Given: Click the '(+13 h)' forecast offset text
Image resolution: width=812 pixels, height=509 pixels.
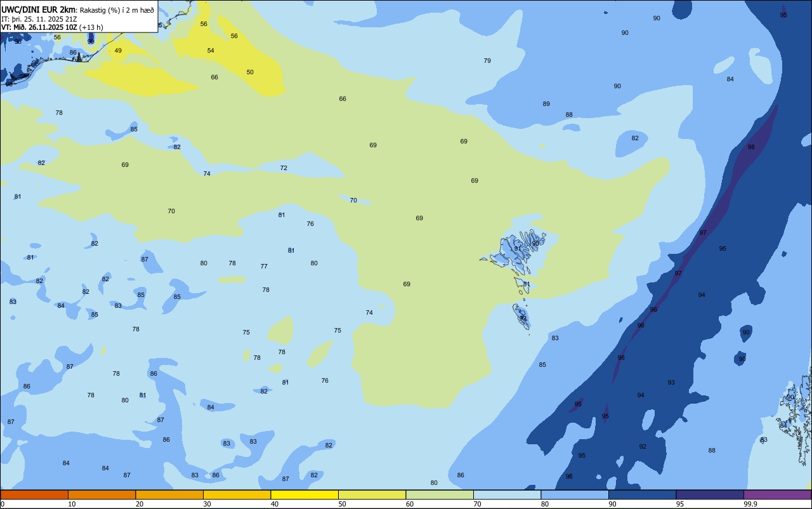Looking at the screenshot, I should click(91, 27).
